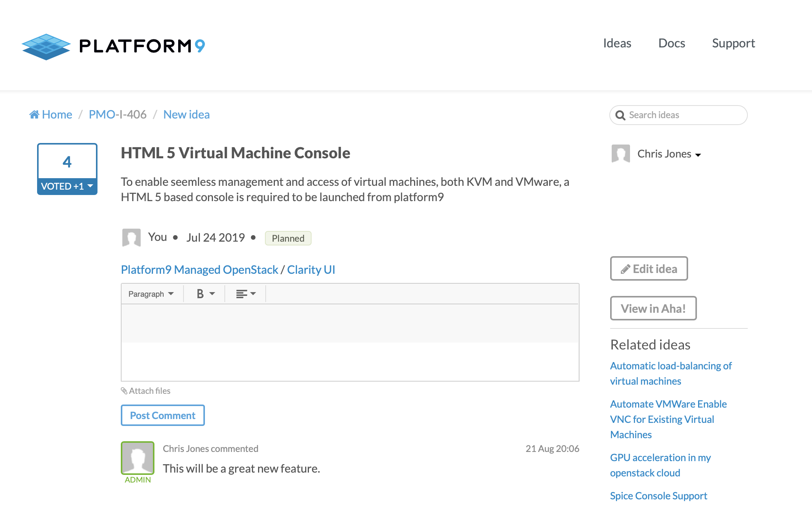Open the Ideas nav item

(x=617, y=43)
